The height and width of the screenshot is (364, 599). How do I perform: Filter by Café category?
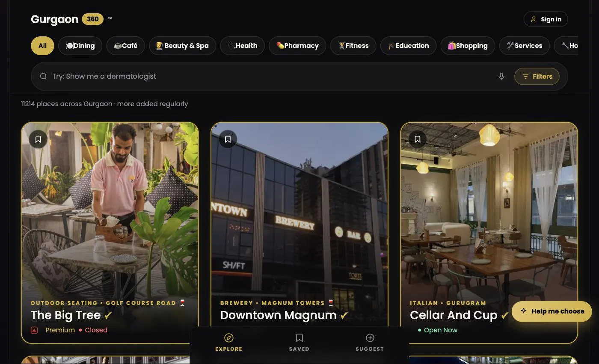pyautogui.click(x=125, y=45)
